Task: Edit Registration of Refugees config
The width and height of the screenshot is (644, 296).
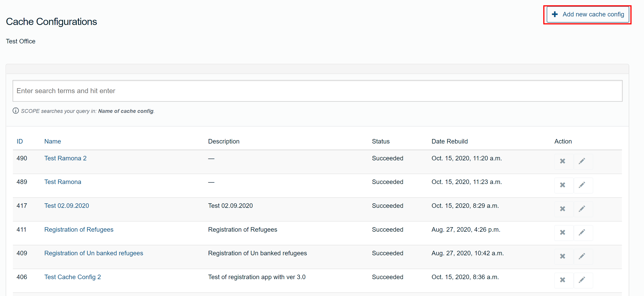Action: [582, 233]
